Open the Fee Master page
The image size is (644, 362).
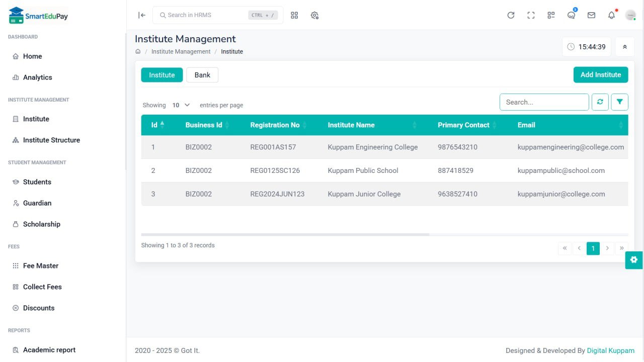[x=40, y=265]
